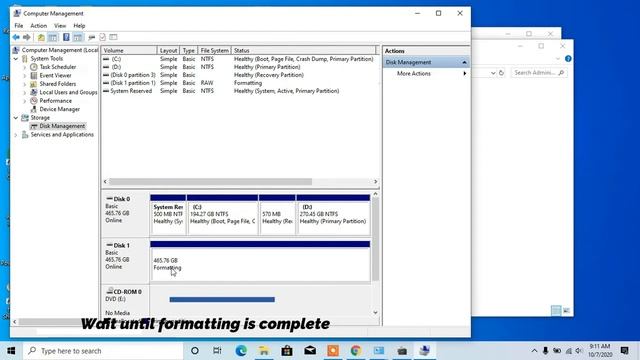The height and width of the screenshot is (360, 640).
Task: Select the (C:) 194.27 GB partition block
Action: [x=222, y=215]
